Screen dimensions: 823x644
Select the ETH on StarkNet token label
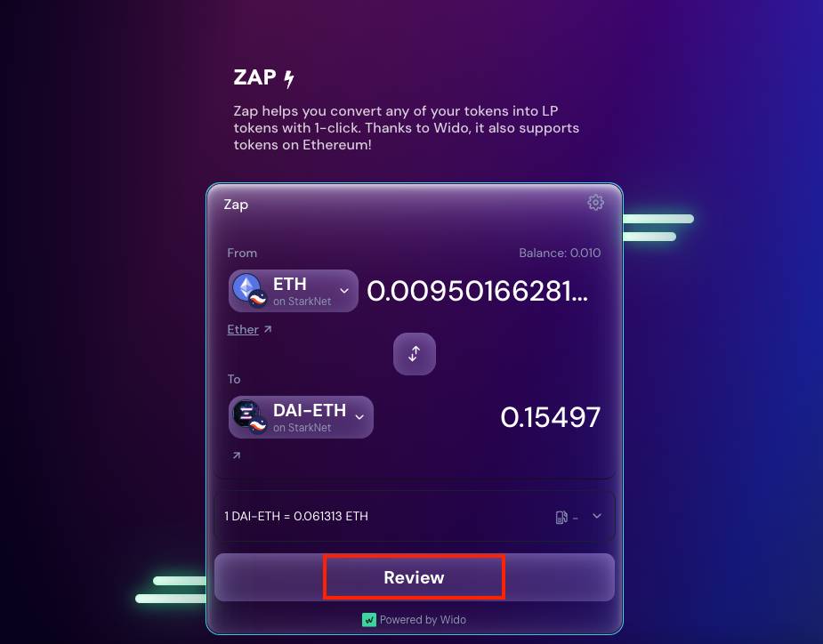(302, 291)
